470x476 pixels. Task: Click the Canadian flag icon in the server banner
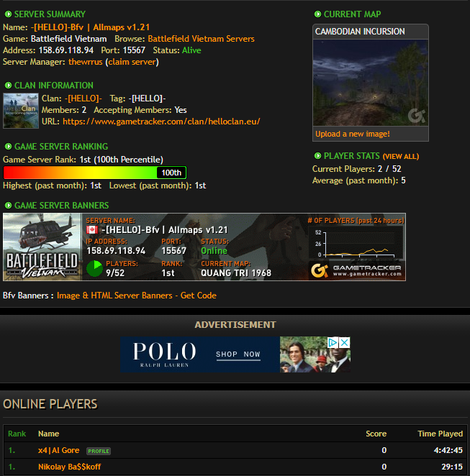(91, 230)
